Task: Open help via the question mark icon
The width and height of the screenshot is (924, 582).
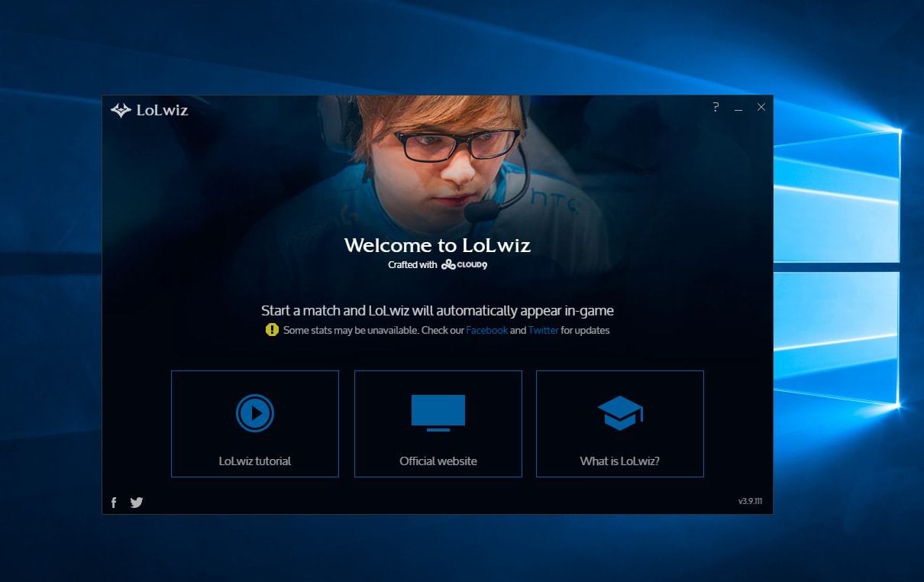Action: [x=716, y=107]
